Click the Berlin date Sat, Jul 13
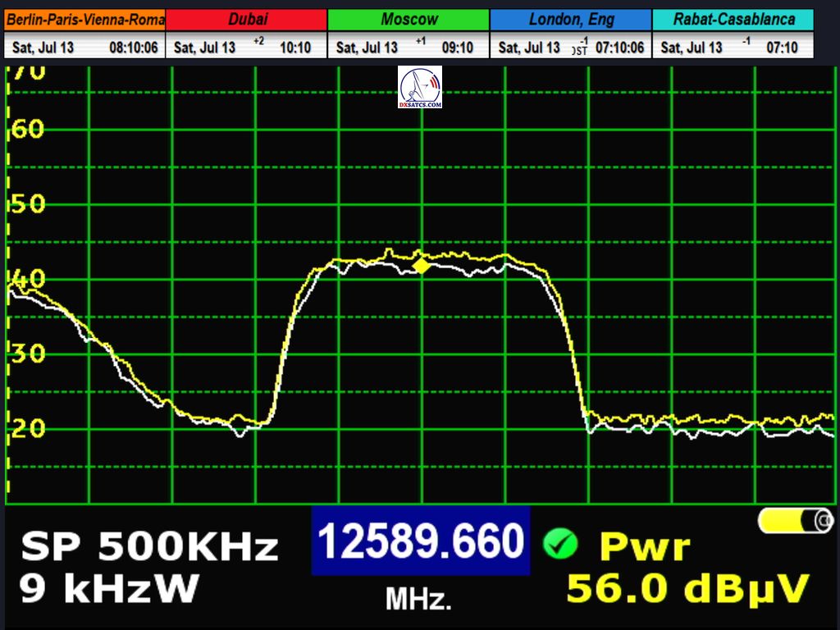The image size is (840, 630). pos(43,48)
